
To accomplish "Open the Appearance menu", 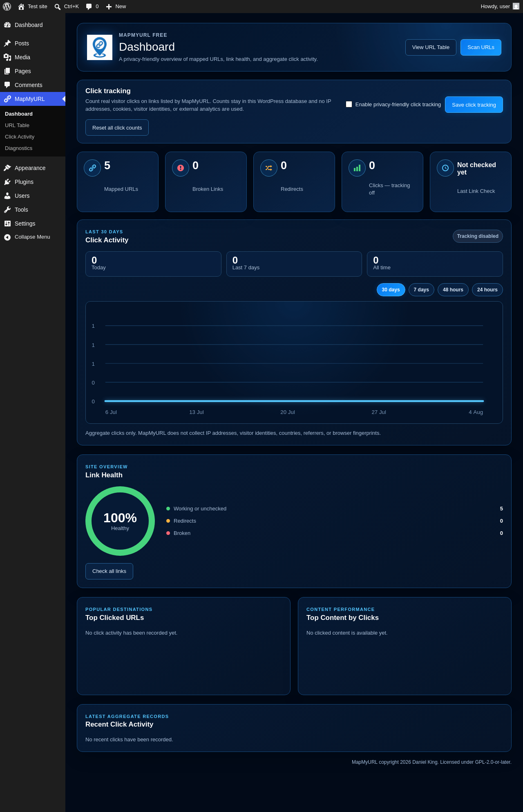I will [x=33, y=168].
